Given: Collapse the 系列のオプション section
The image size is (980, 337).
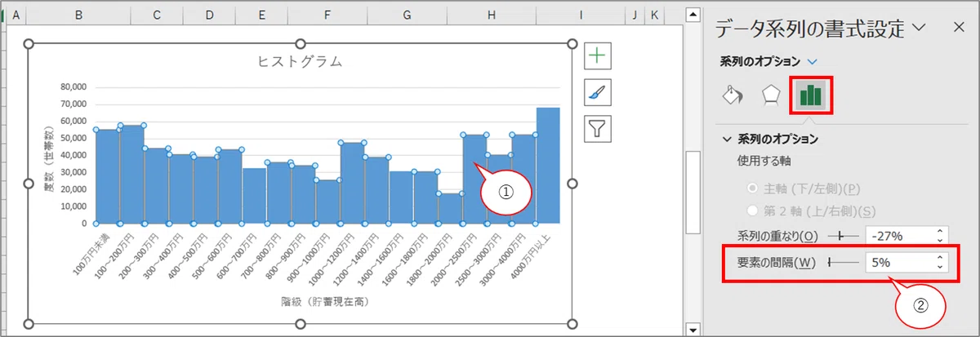Looking at the screenshot, I should 727,140.
